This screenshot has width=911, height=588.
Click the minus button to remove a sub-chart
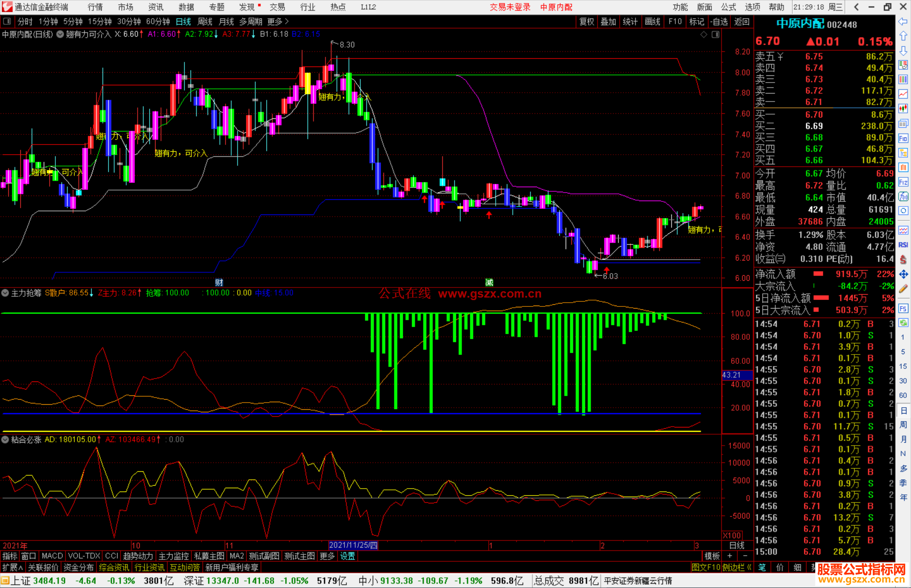(x=745, y=556)
